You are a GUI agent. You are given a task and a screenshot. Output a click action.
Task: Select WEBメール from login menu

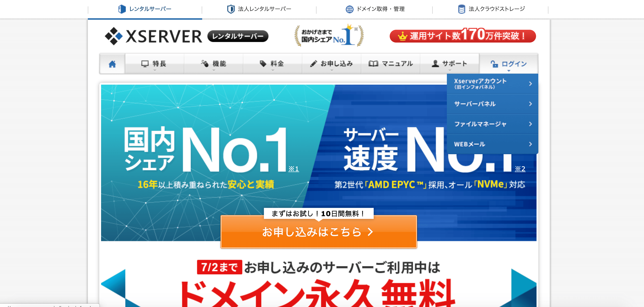tap(493, 144)
